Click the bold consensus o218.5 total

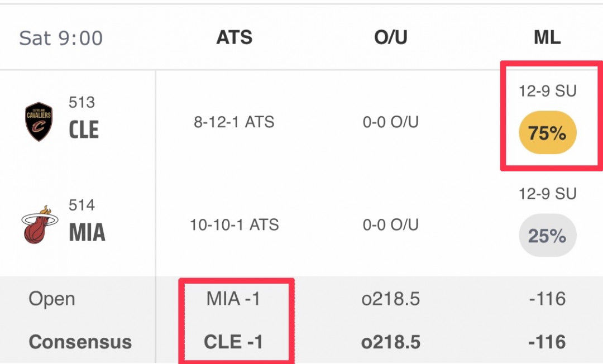click(x=391, y=342)
